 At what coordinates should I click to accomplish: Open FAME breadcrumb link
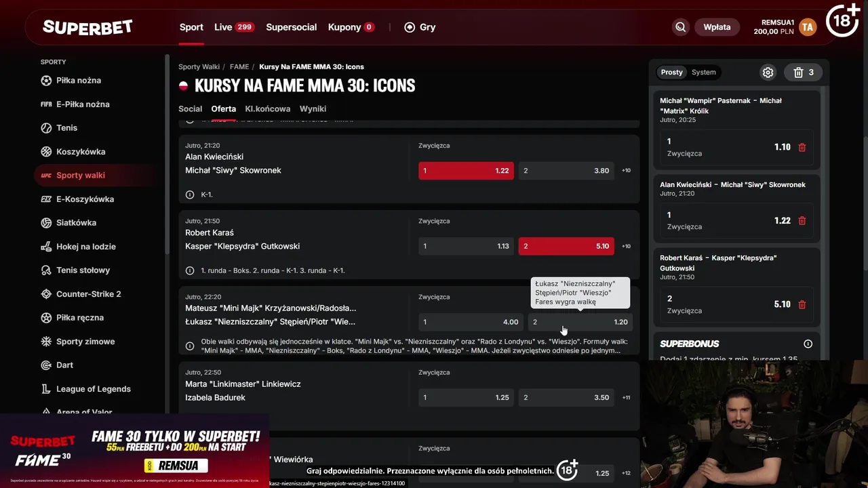(239, 66)
